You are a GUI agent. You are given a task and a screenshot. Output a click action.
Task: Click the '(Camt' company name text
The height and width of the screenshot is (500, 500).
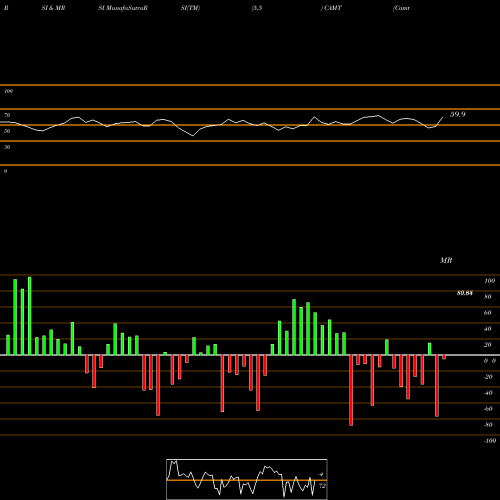[x=401, y=8]
